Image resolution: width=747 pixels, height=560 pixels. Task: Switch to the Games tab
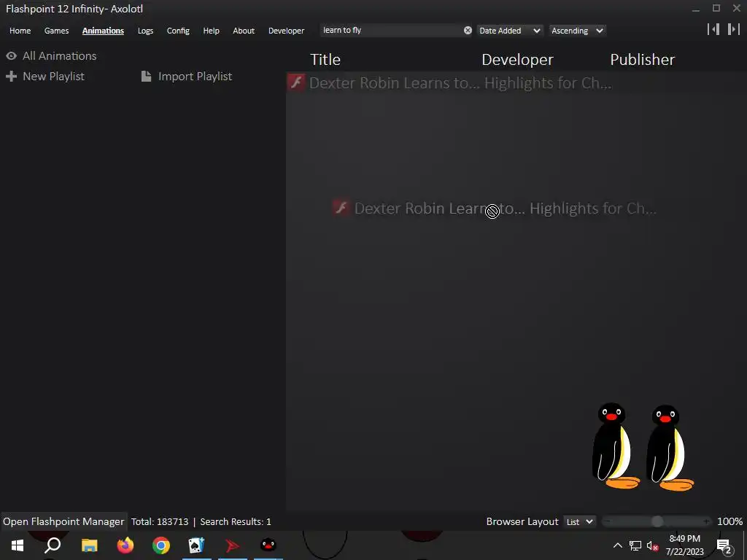[56, 31]
